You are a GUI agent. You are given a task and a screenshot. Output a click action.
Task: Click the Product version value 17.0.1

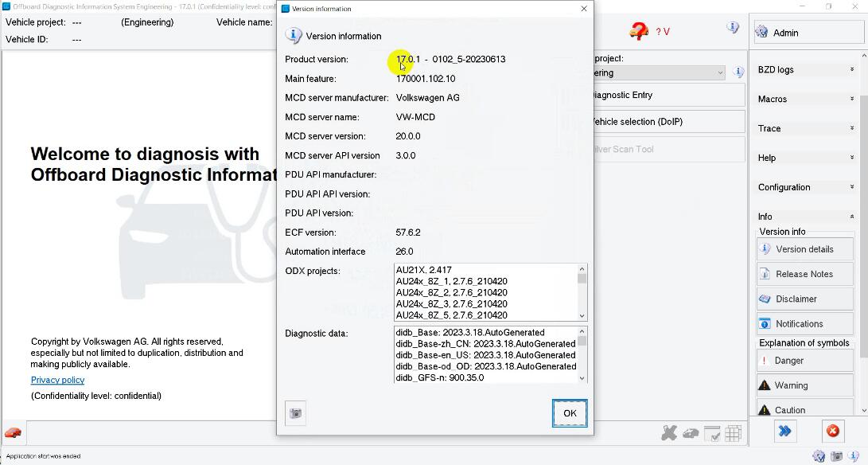(x=408, y=59)
